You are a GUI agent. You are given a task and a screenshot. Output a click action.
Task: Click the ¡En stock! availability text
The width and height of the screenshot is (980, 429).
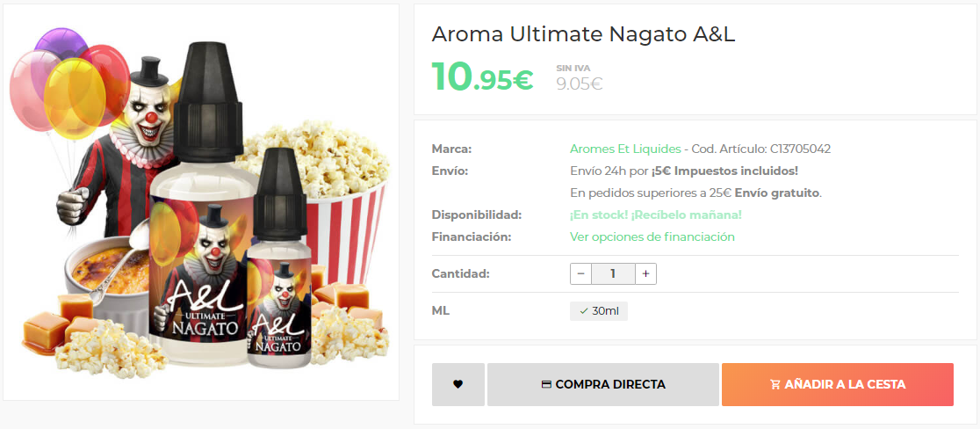tap(656, 214)
